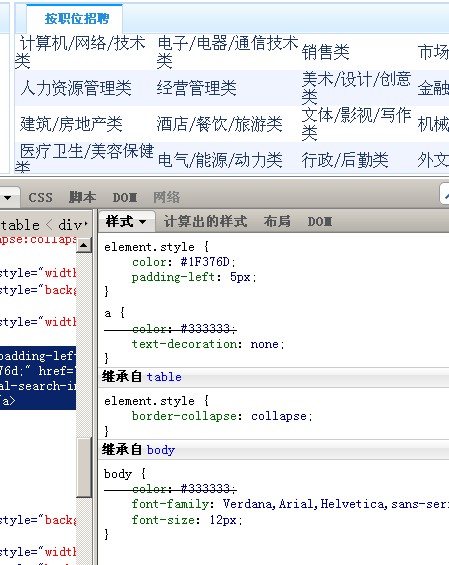Image resolution: width=449 pixels, height=565 pixels.
Task: Click the 计算机/网络/技术类 job category link
Action: pos(80,52)
